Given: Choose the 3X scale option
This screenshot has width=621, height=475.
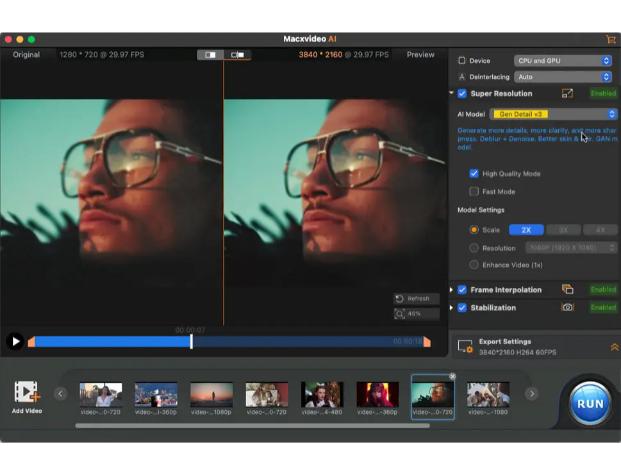Looking at the screenshot, I should [563, 230].
